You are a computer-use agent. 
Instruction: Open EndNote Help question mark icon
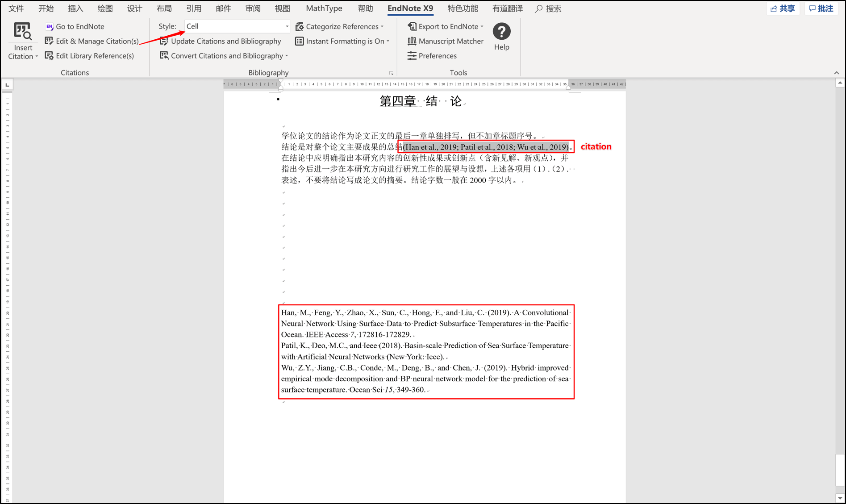click(501, 31)
